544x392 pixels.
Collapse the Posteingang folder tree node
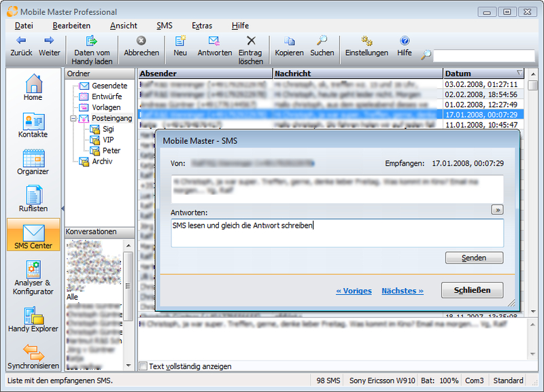(73, 118)
